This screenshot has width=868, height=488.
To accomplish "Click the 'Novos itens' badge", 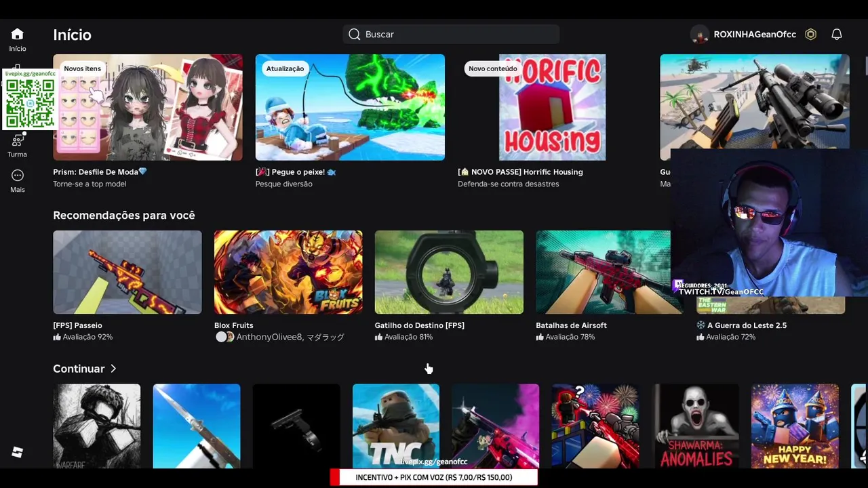I will 82,68.
